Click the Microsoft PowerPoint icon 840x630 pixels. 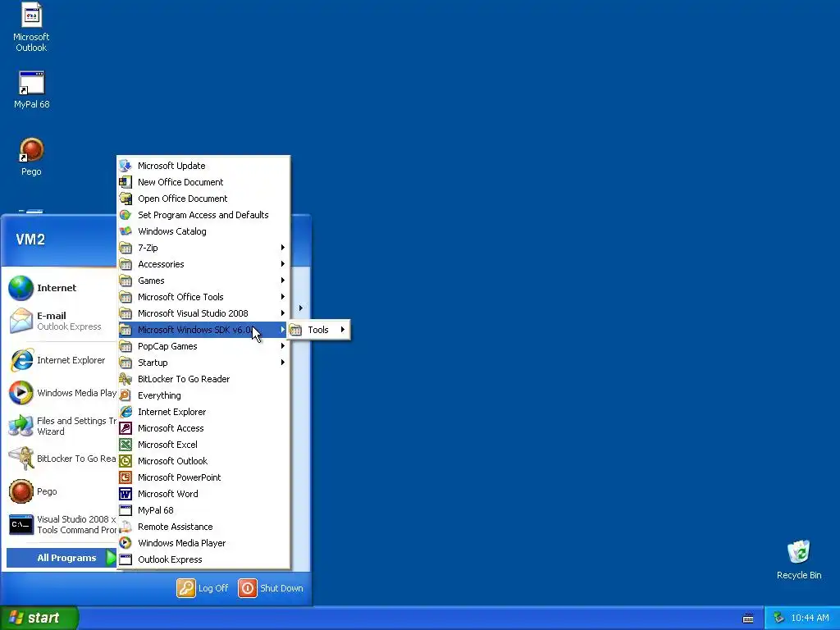point(126,477)
